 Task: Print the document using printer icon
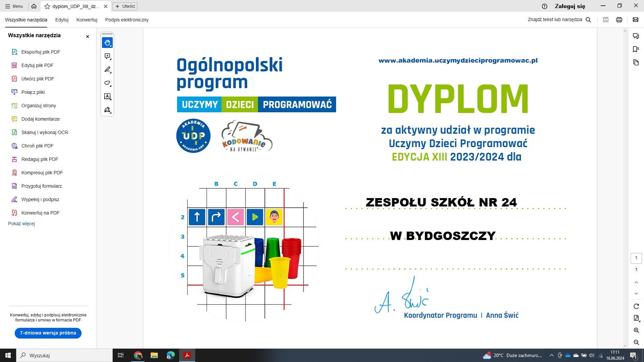coord(619,20)
